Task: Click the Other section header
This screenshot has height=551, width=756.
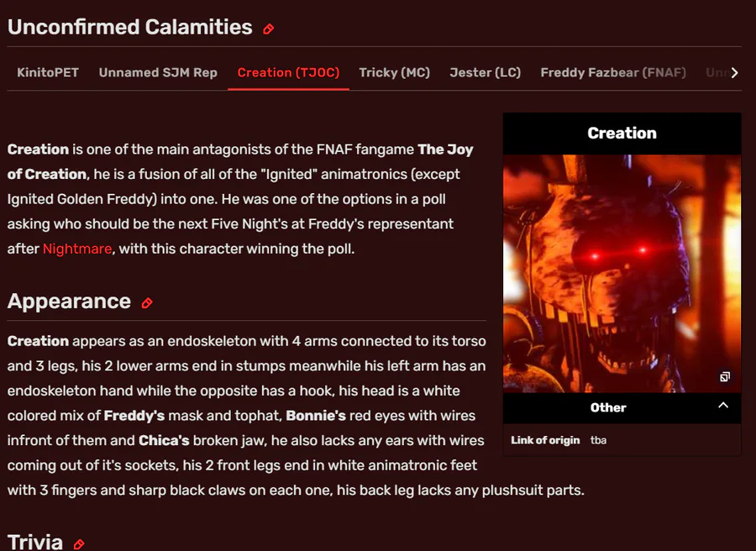Action: (608, 407)
